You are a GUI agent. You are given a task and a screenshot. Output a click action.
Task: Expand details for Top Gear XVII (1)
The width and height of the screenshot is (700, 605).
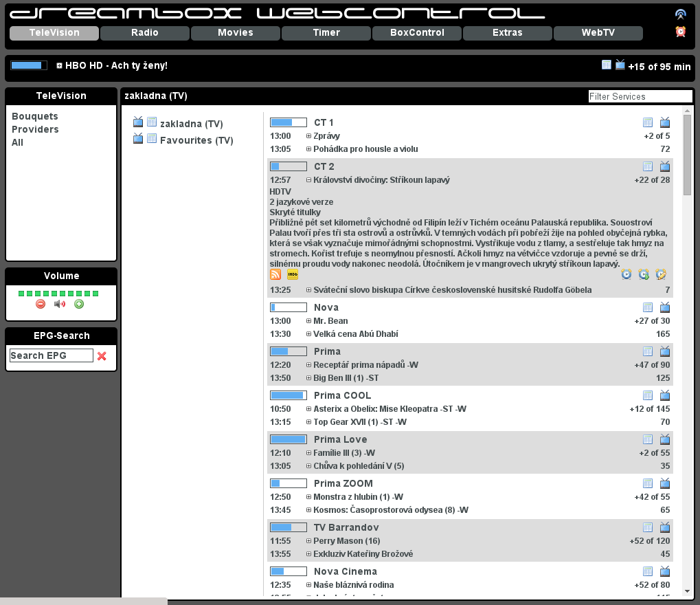pyautogui.click(x=308, y=422)
